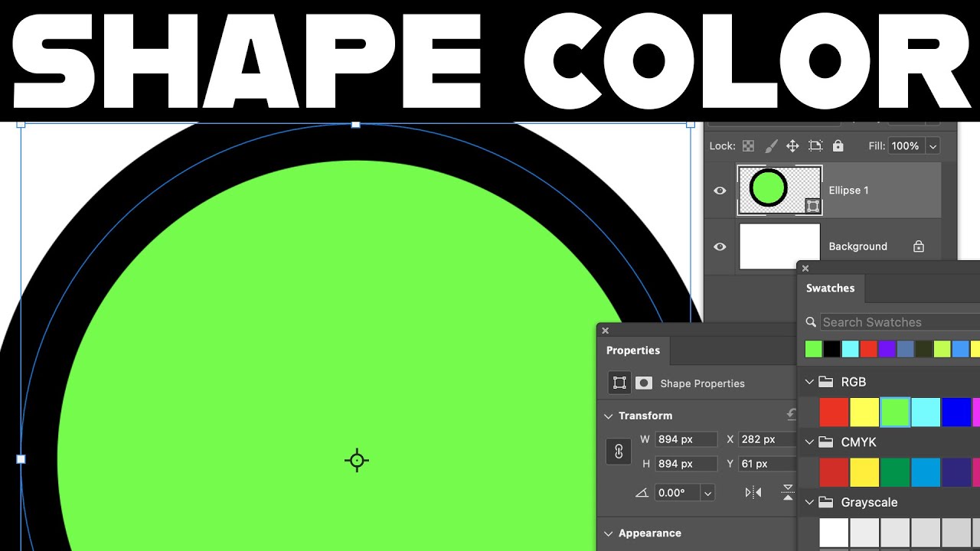Flip the shape vertically
This screenshot has width=980, height=551.
coord(788,493)
